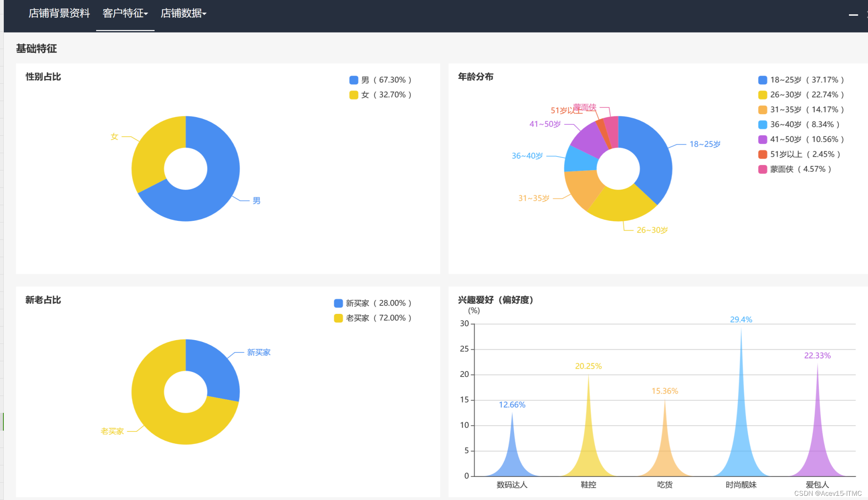Click the 20.25% value label

pos(588,366)
